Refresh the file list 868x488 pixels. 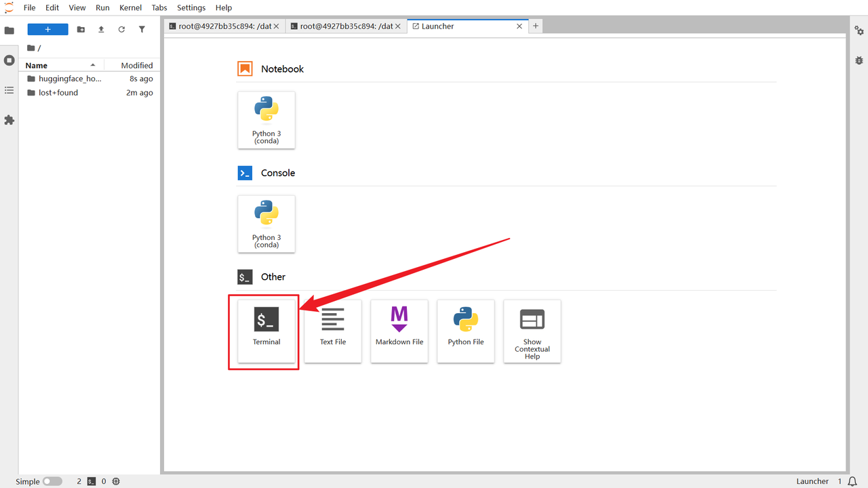coord(121,29)
